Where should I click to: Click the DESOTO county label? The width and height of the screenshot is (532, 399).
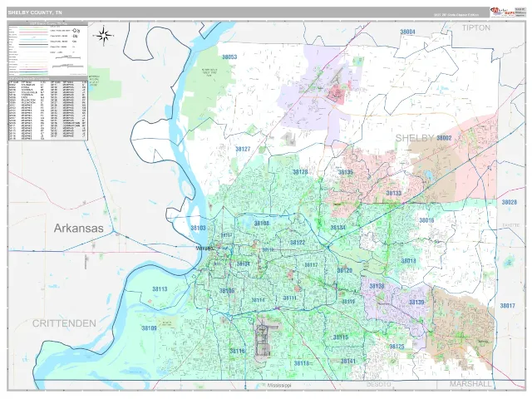tap(379, 385)
